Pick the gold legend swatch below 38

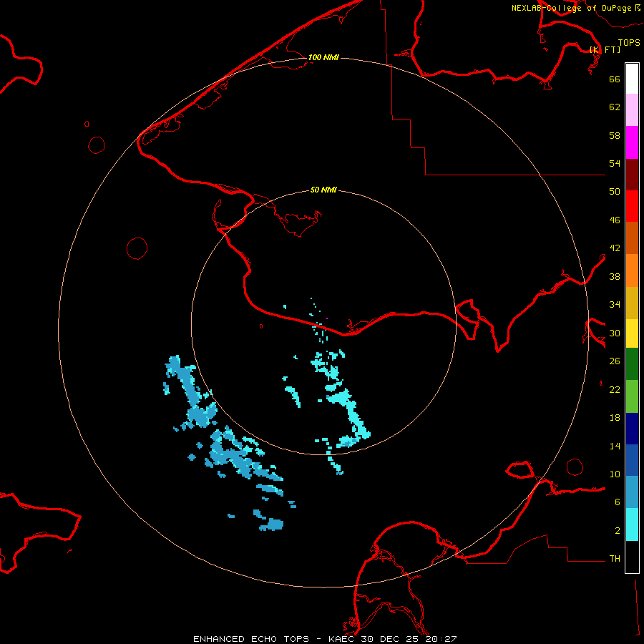632,303
